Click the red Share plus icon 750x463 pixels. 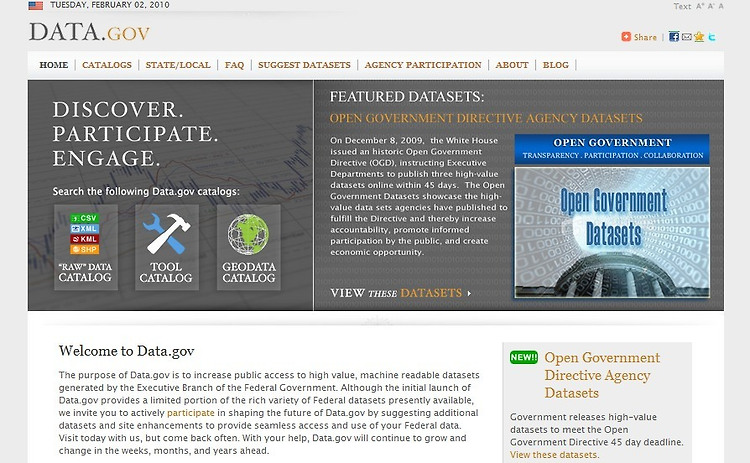pyautogui.click(x=626, y=37)
